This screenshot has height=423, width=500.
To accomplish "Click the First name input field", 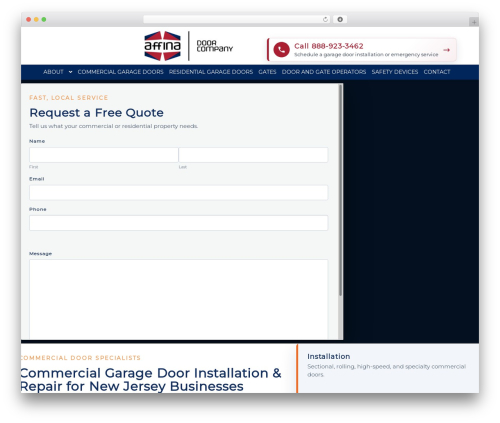I will coord(103,155).
